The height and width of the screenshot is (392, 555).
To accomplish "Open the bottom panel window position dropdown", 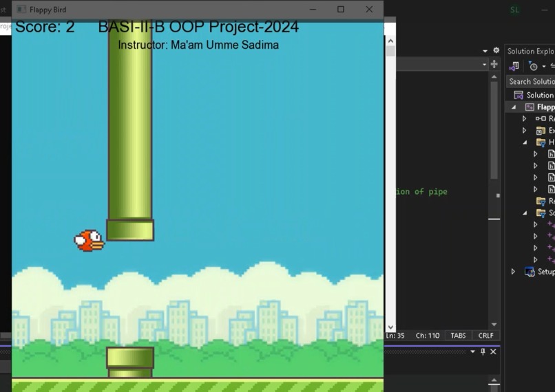I will click(x=472, y=351).
